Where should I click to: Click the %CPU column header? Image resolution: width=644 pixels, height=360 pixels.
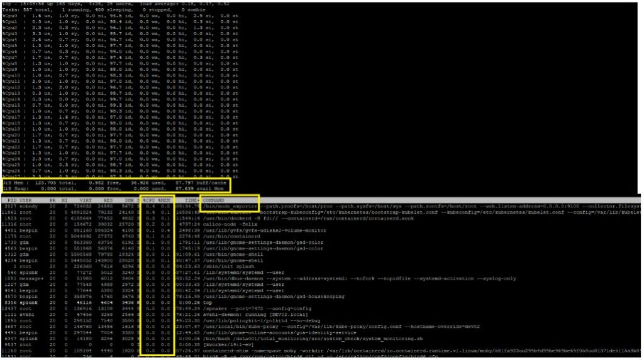[x=147, y=200]
